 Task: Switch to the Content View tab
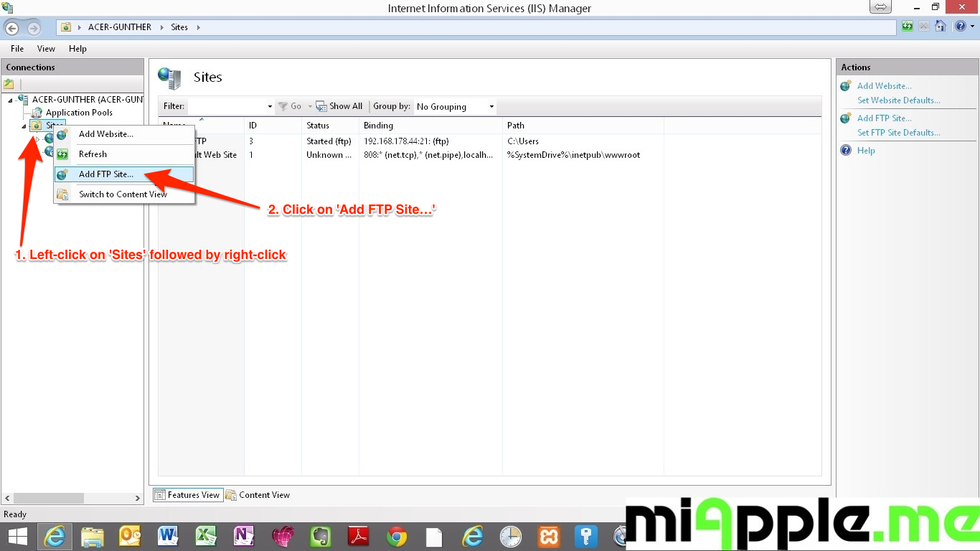click(258, 495)
